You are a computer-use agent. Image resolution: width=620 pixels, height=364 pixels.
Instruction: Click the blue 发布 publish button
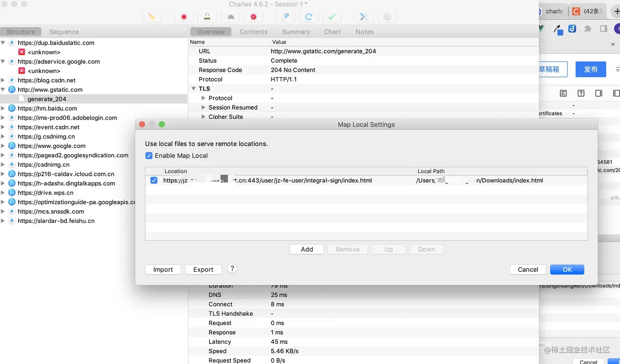click(591, 69)
